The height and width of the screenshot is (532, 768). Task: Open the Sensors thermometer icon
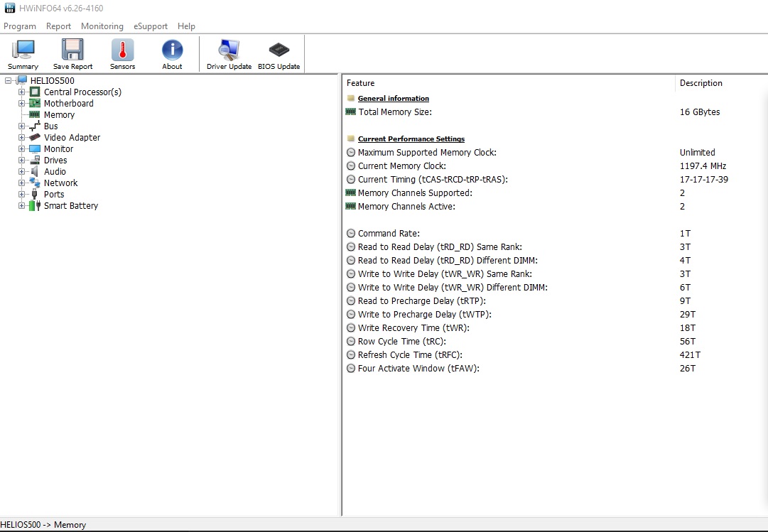click(x=122, y=50)
